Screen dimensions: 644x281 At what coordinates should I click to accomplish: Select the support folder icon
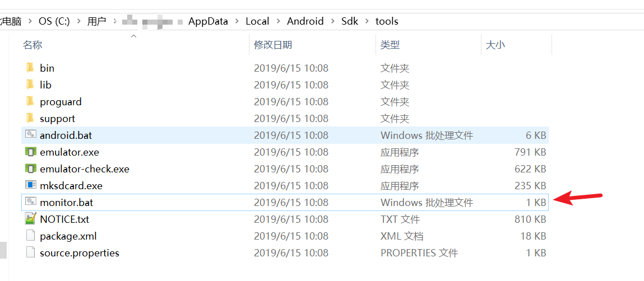click(x=30, y=118)
